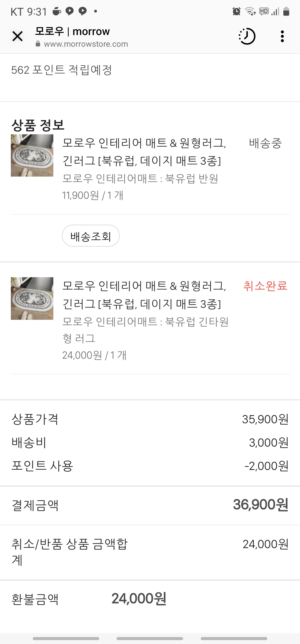Viewport: 300px width, 644px height.
Task: Tap the 배송중 delivery status label
Action: coord(265,143)
